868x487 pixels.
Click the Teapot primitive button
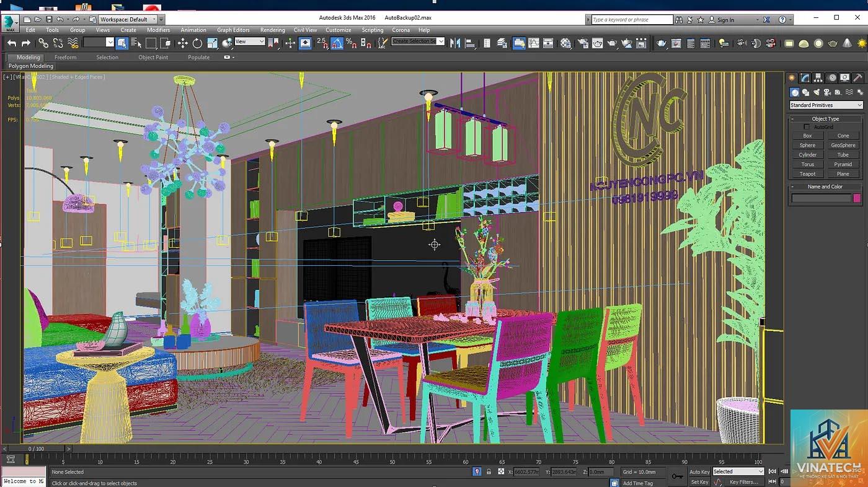807,174
